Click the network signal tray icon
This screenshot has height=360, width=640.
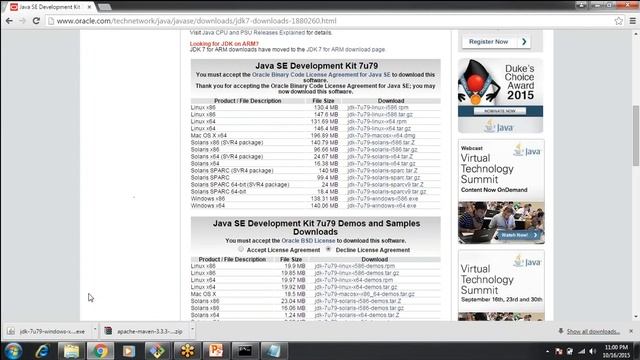coord(582,351)
